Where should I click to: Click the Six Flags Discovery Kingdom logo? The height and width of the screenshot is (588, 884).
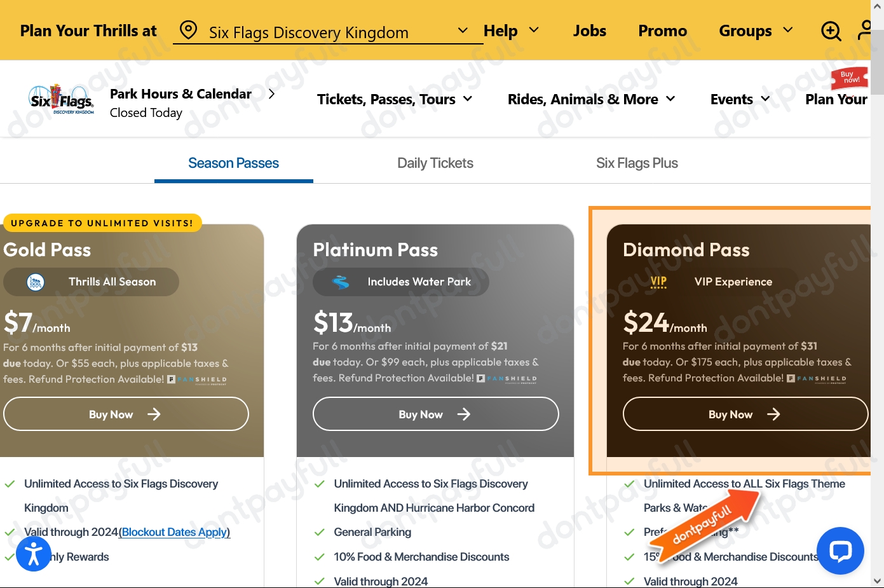coord(60,99)
